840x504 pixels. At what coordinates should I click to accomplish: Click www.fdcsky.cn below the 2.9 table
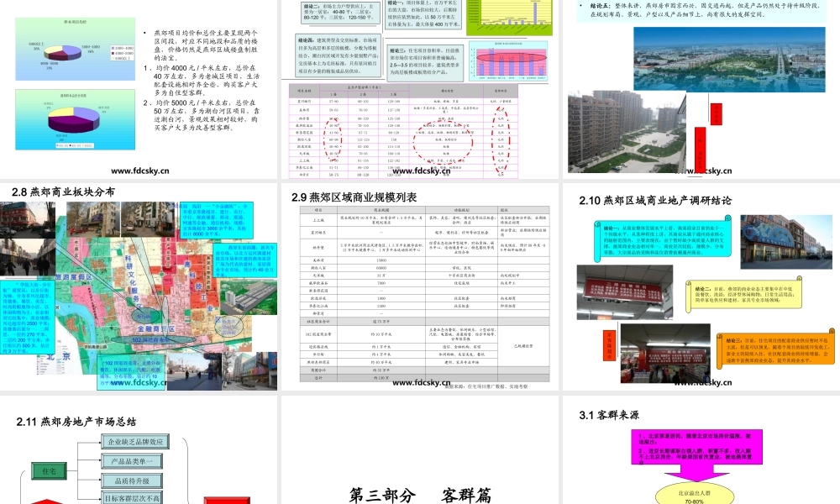pos(421,382)
